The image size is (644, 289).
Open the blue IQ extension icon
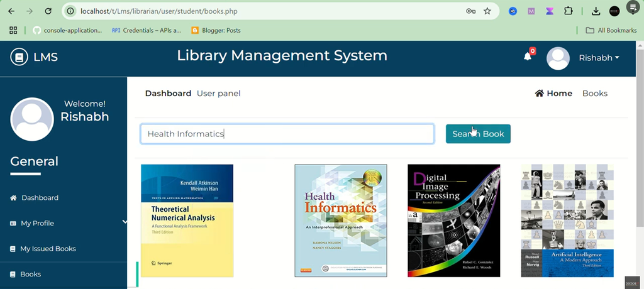[513, 11]
